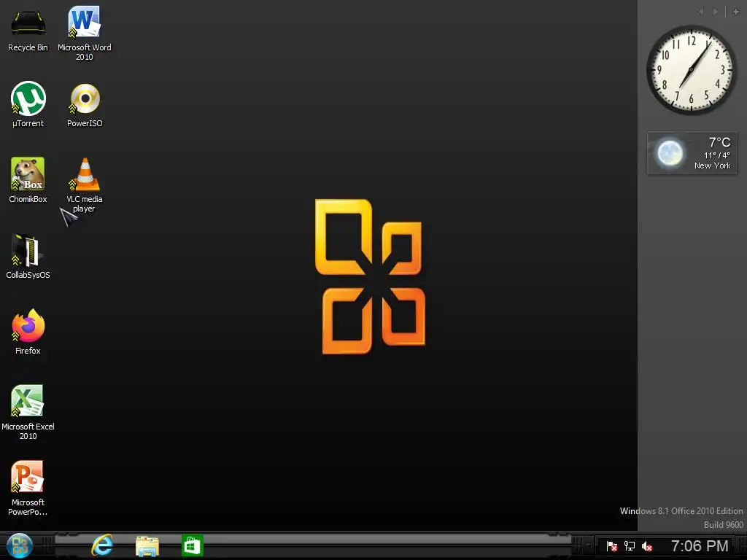The image size is (747, 560).
Task: Click the muted volume tray icon
Action: point(646,546)
